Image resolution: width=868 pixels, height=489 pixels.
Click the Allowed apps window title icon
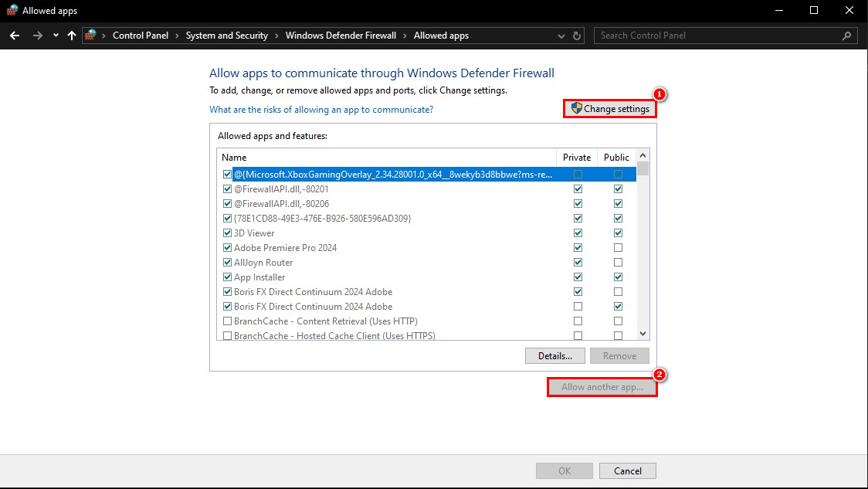12,10
